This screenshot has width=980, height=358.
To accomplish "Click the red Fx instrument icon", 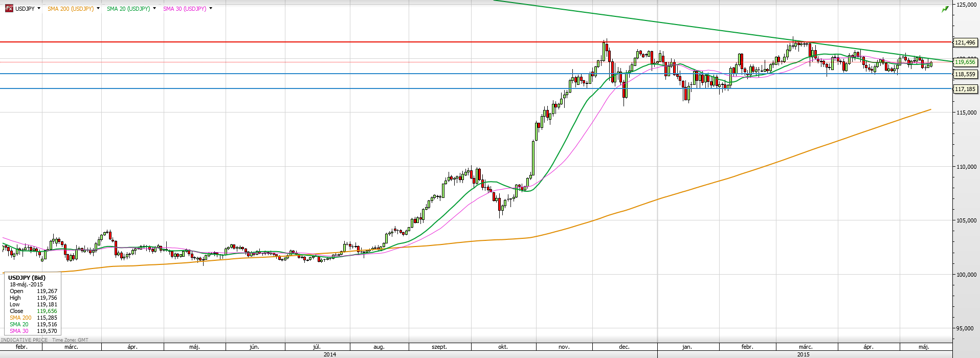I will [9, 9].
